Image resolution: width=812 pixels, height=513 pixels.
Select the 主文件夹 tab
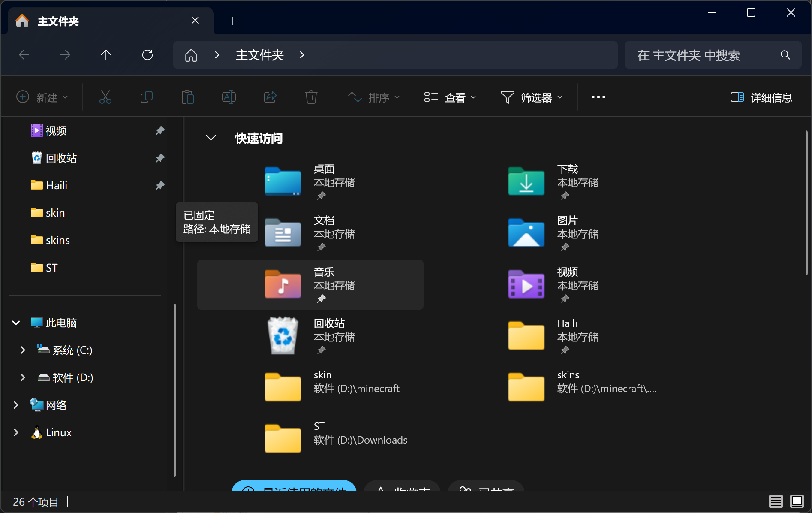[x=58, y=20]
